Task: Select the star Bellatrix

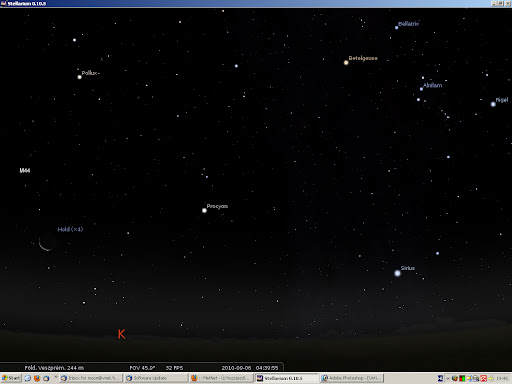Action: coord(397,28)
